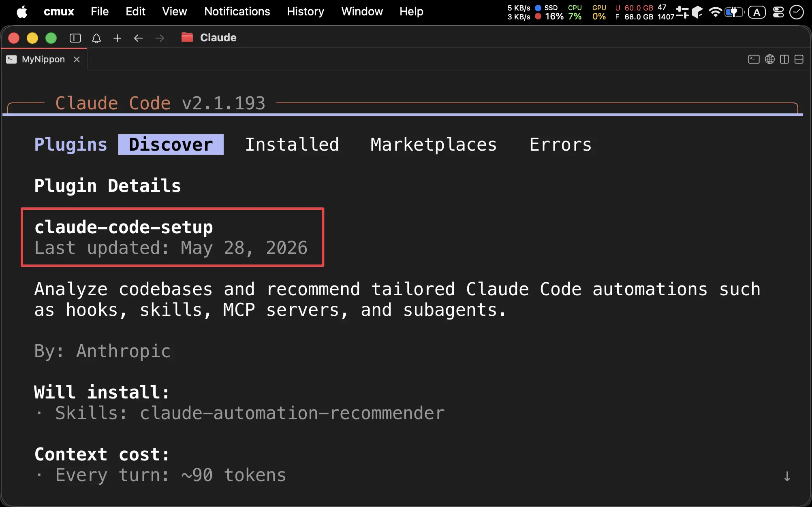
Task: Close the MyNippon tab
Action: (x=77, y=60)
